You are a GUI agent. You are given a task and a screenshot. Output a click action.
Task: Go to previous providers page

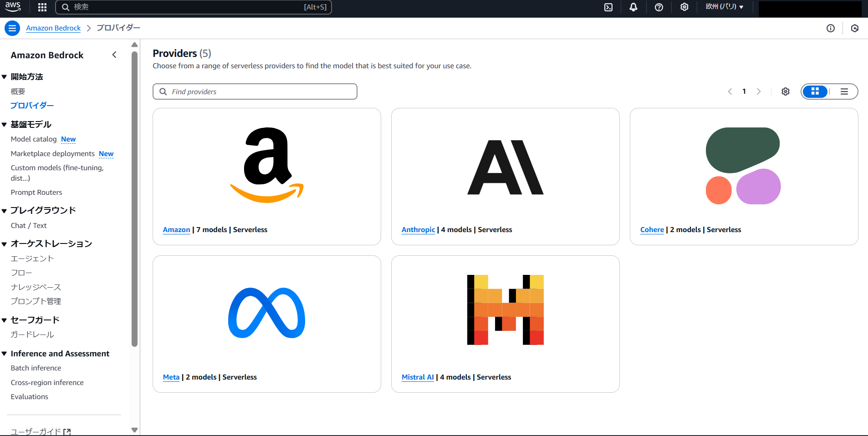[730, 91]
